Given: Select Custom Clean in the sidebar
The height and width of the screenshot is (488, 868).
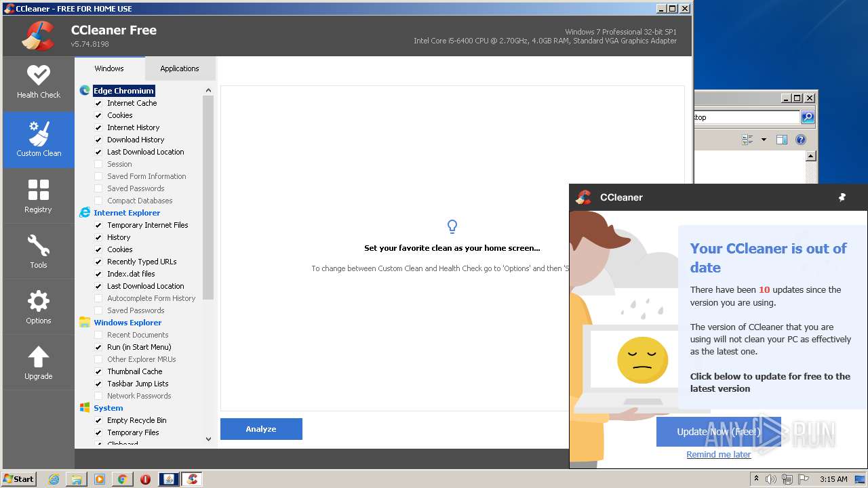Looking at the screenshot, I should 39,139.
